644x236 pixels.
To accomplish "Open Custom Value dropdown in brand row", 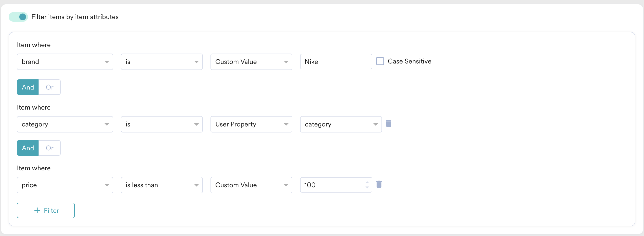I will point(251,62).
